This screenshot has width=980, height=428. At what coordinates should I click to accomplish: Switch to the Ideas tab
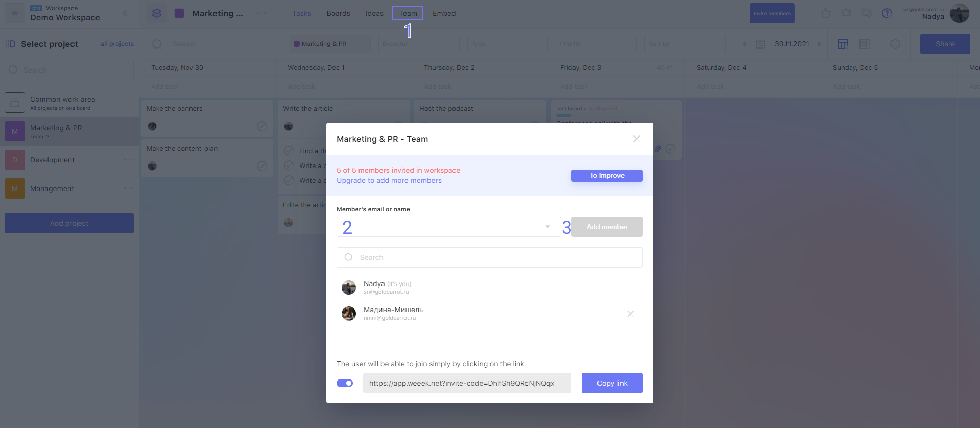click(374, 13)
